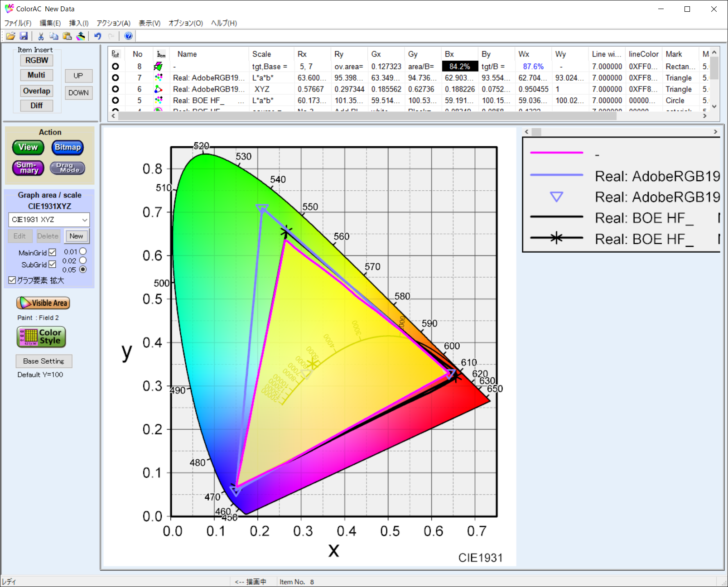Image resolution: width=728 pixels, height=587 pixels.
Task: Click the Item column header icon
Action: pyautogui.click(x=161, y=54)
